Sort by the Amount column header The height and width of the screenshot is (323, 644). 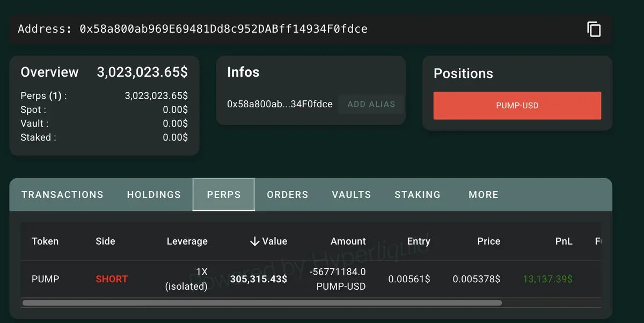tap(348, 241)
